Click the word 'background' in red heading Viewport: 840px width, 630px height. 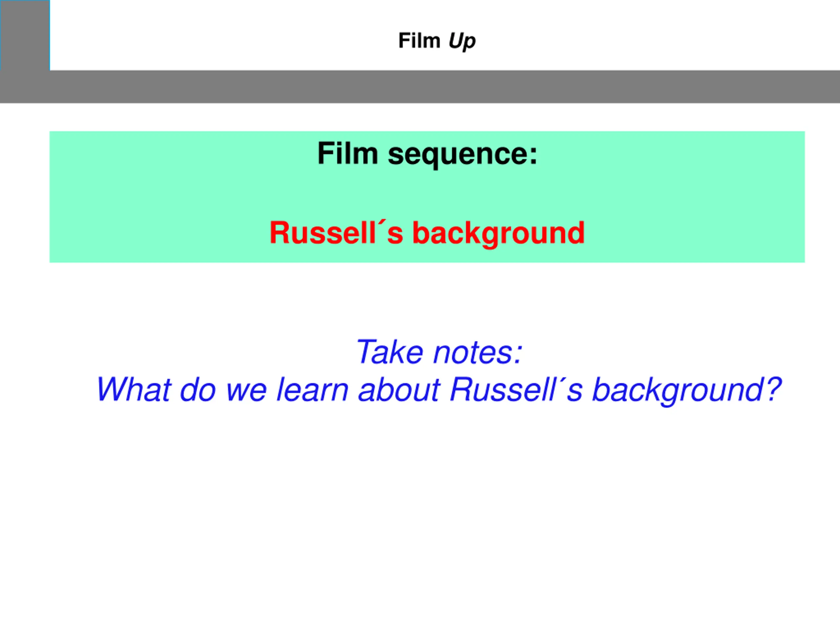pyautogui.click(x=498, y=233)
